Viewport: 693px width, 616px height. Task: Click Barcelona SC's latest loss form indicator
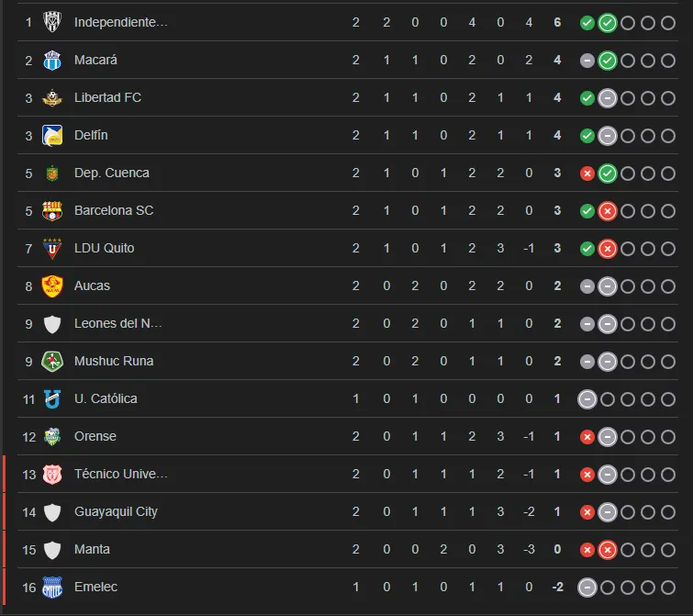[x=607, y=210]
